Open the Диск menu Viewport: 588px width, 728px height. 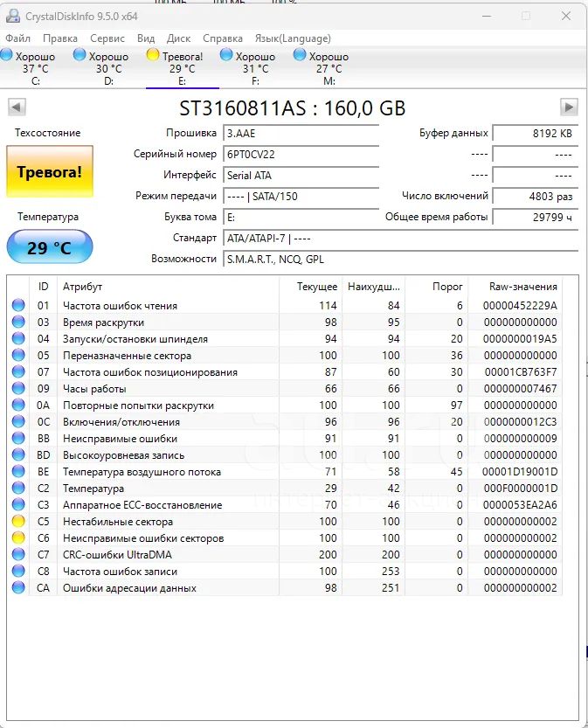pos(179,38)
